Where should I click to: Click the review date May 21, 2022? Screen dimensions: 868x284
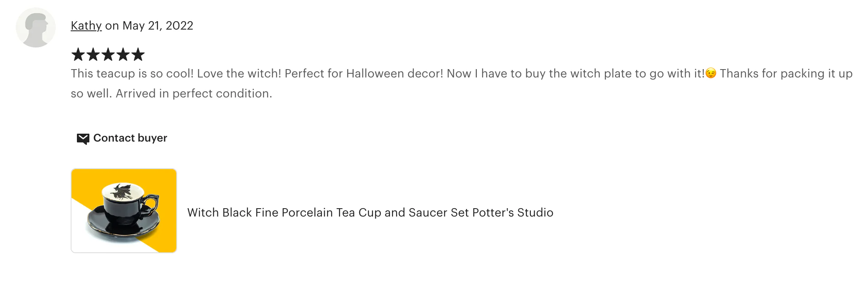[x=158, y=26]
